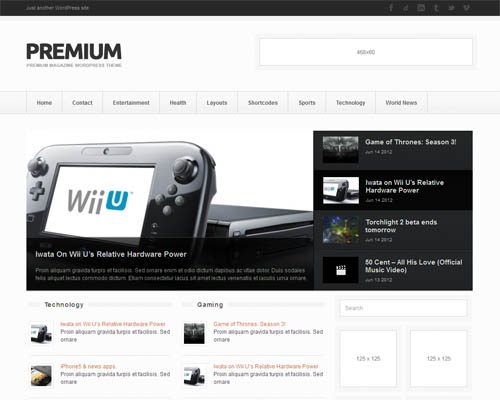Click the Torchlight 2 slider thumbnail
The width and height of the screenshot is (500, 400).
[341, 230]
